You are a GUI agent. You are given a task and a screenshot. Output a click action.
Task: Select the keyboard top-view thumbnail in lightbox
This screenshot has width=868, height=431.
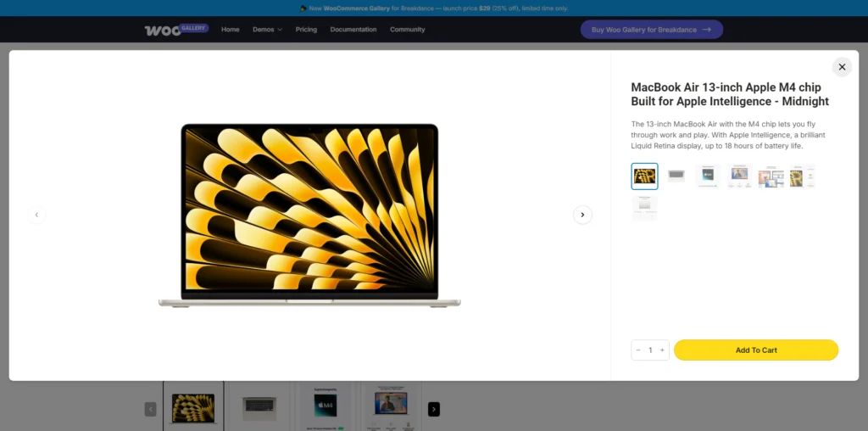coord(676,176)
